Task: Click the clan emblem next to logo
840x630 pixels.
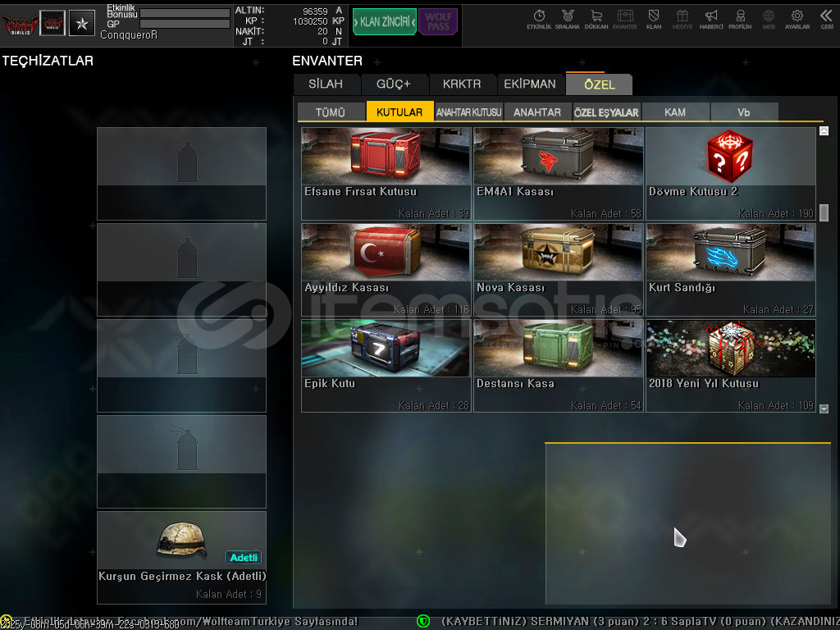Action: coord(52,23)
